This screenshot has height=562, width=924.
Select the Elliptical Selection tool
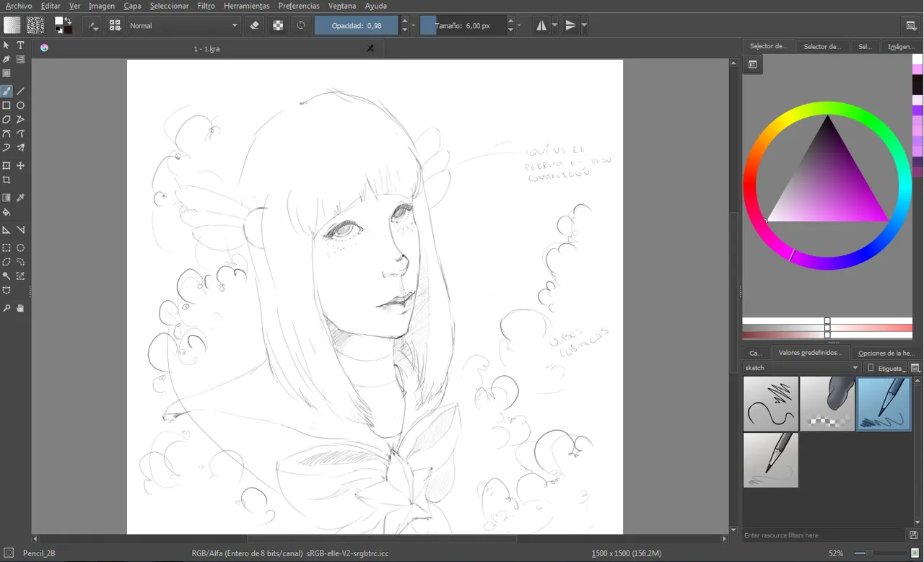coord(21,247)
